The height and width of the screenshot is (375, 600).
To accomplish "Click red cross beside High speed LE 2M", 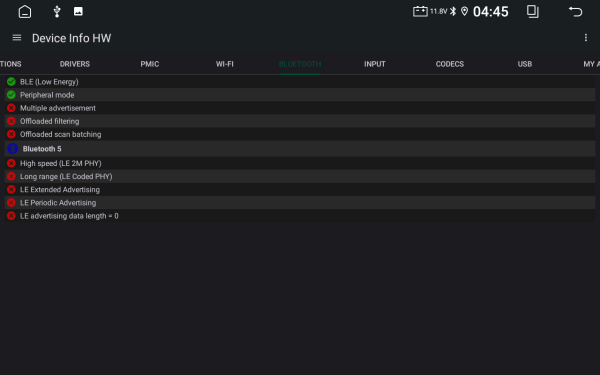I will (11, 163).
